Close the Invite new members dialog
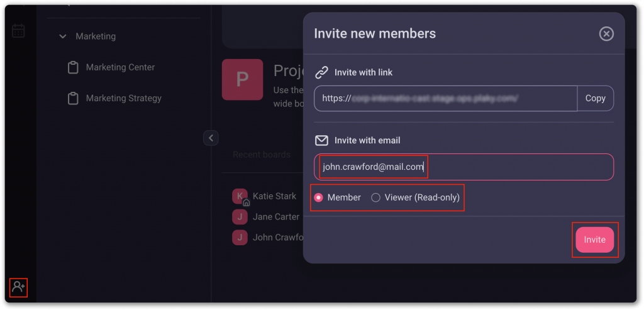Image resolution: width=644 pixels, height=310 pixels. click(606, 34)
